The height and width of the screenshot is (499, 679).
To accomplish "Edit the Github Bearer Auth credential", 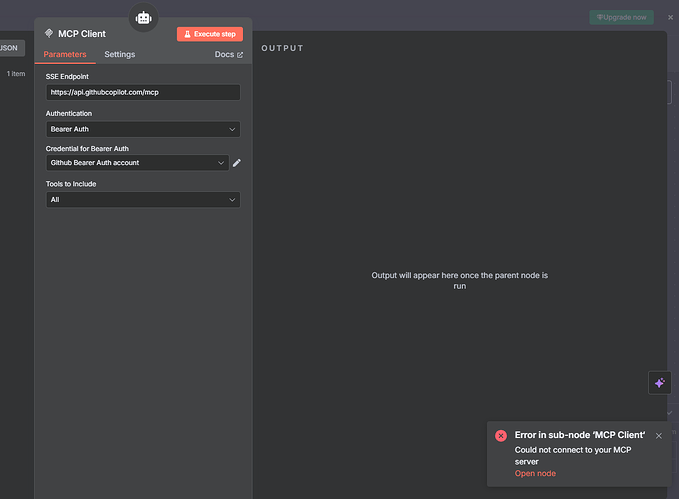I will (x=236, y=163).
